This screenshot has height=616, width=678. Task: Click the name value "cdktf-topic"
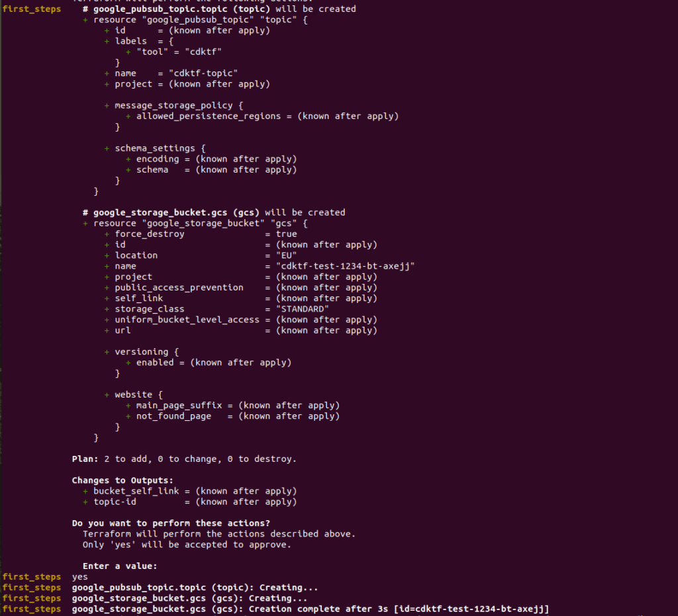click(203, 73)
